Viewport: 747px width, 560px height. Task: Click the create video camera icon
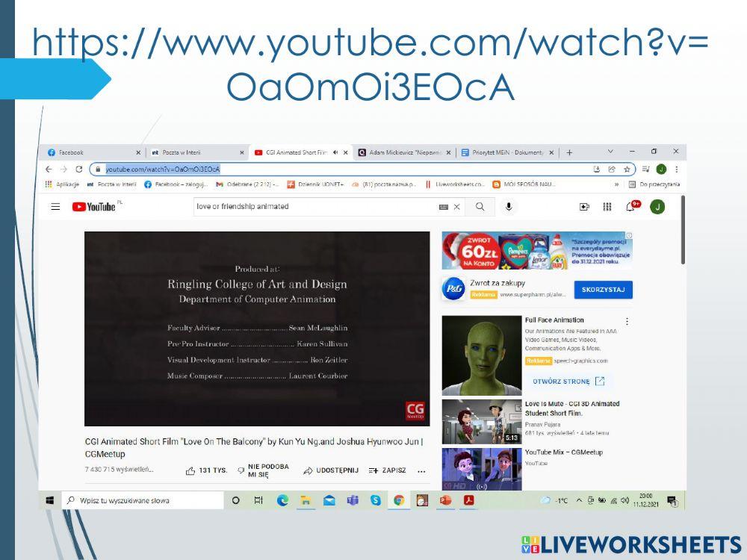click(x=584, y=207)
